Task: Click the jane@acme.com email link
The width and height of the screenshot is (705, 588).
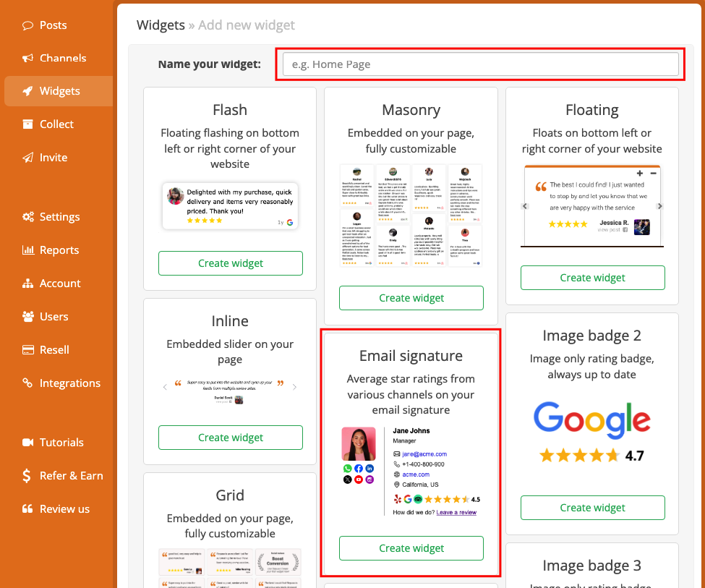Action: pyautogui.click(x=424, y=454)
